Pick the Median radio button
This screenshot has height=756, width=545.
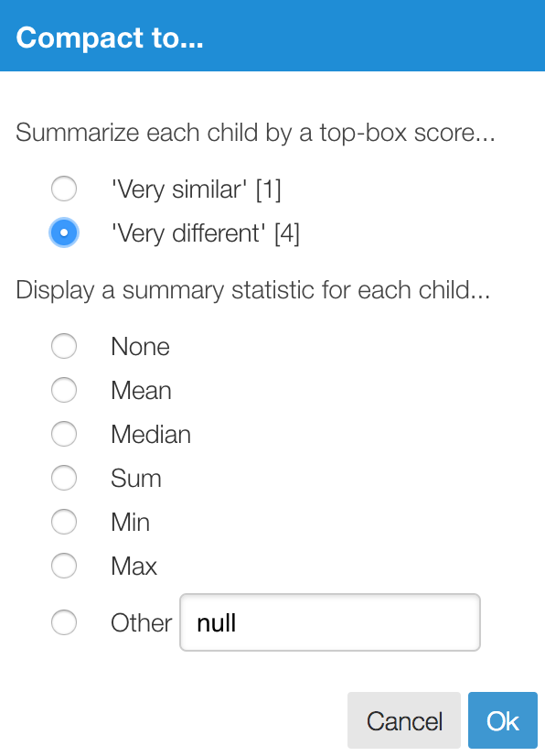[64, 434]
